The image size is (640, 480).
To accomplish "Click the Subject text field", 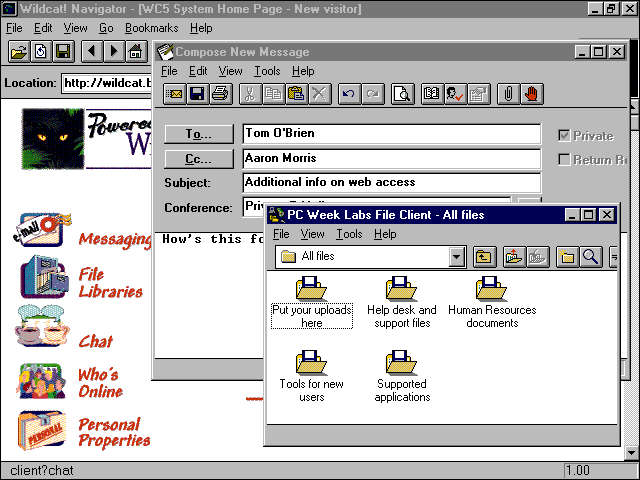I will [391, 183].
